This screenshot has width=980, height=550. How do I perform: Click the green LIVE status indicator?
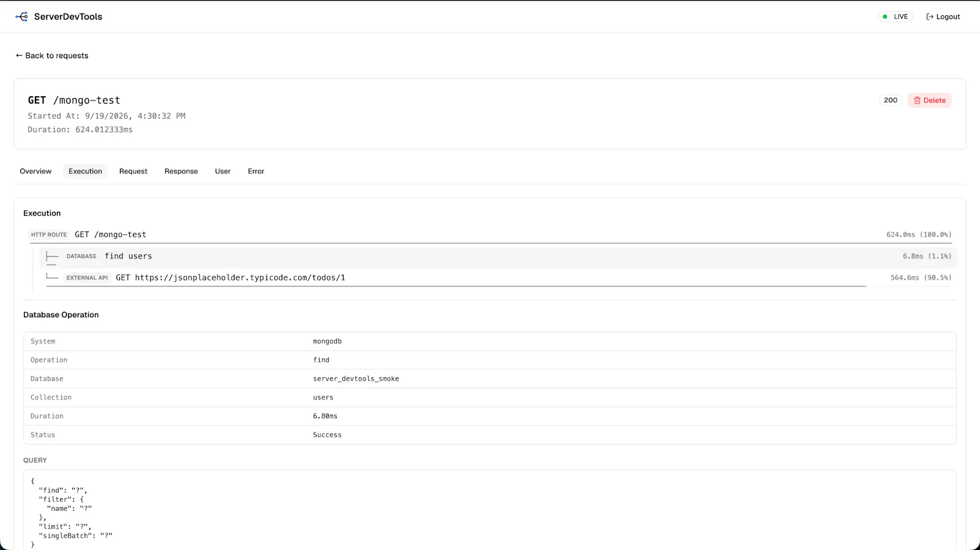[895, 17]
